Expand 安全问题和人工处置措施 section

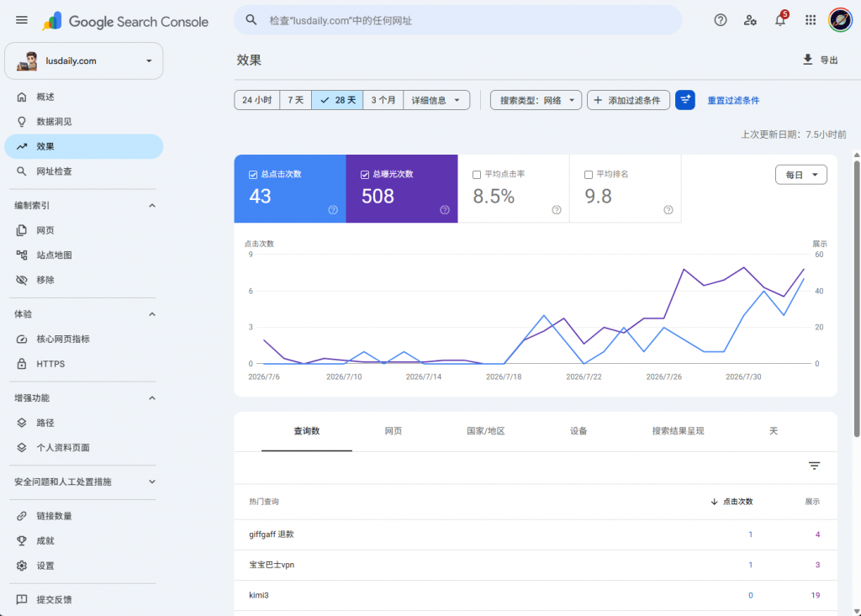click(x=152, y=482)
